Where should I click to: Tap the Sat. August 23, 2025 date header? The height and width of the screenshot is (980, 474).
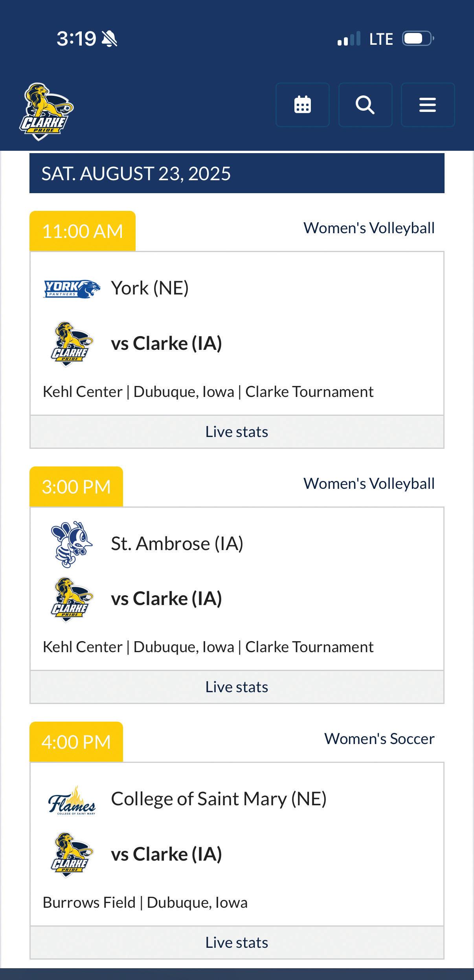click(237, 173)
